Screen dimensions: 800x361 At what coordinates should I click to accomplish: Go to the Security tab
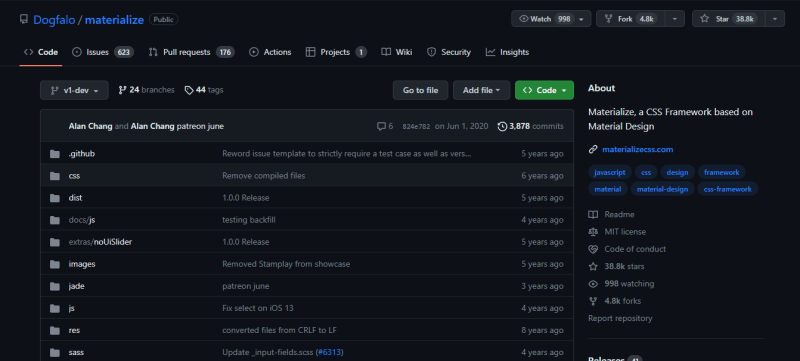449,52
